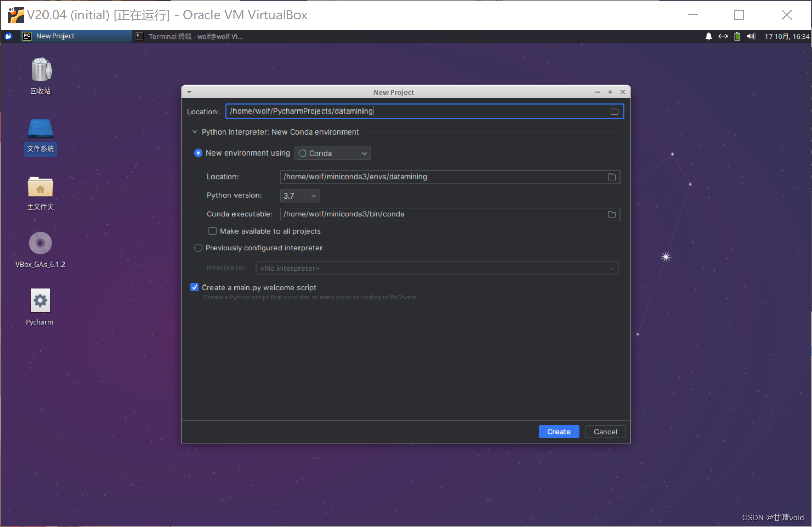Check the battery indicator tray icon
812x527 pixels.
pos(737,36)
